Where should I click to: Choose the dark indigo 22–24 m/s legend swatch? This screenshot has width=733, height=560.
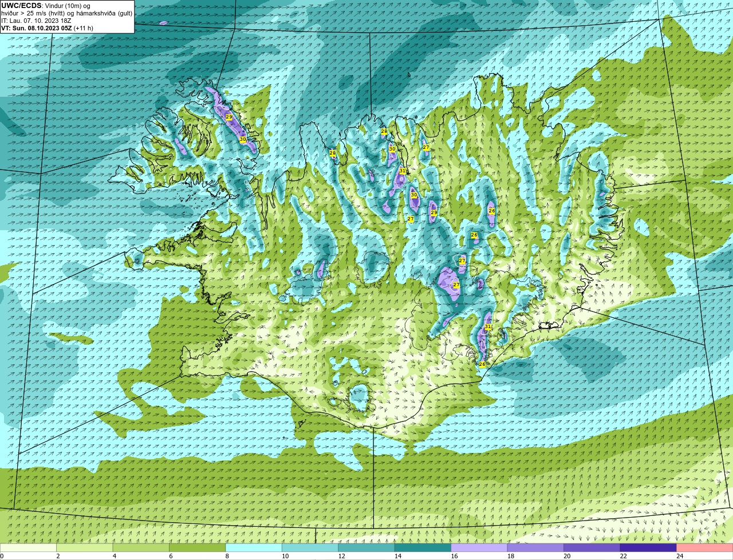pyautogui.click(x=649, y=547)
